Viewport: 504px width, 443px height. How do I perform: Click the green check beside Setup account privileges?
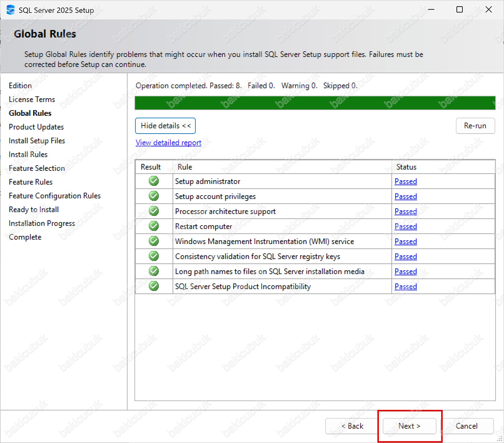[x=154, y=196]
